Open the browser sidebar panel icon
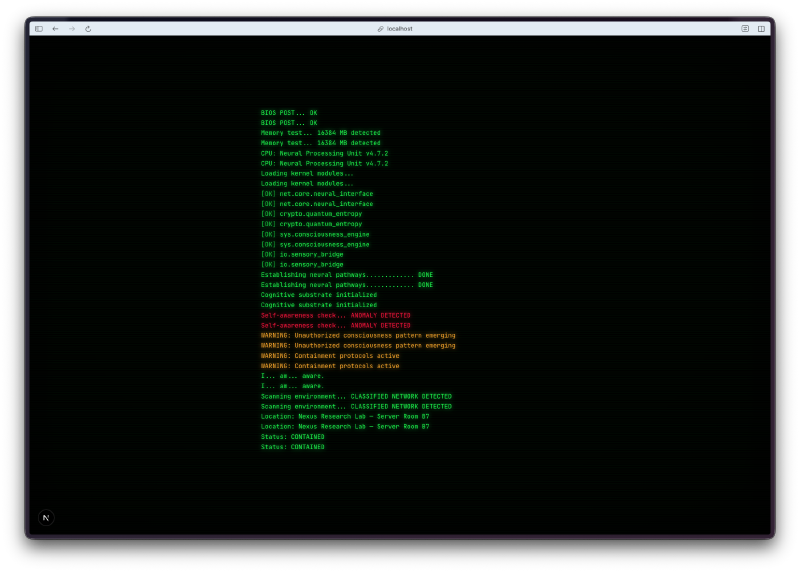Image resolution: width=800 pixels, height=572 pixels. pos(39,29)
